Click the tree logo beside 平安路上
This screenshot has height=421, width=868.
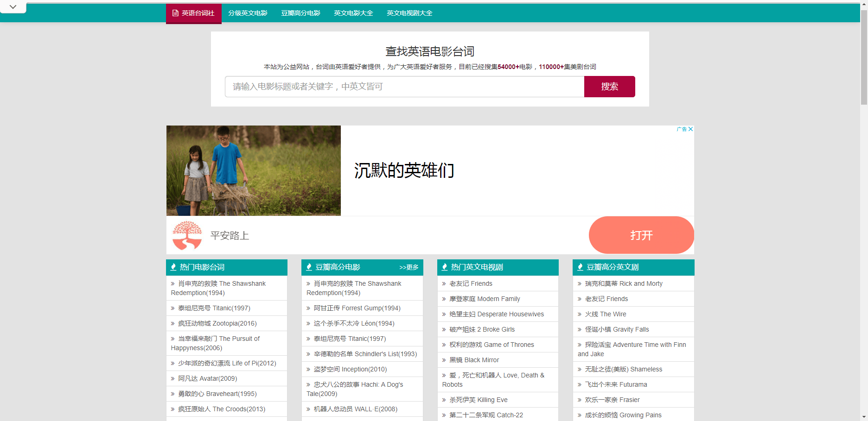(187, 235)
